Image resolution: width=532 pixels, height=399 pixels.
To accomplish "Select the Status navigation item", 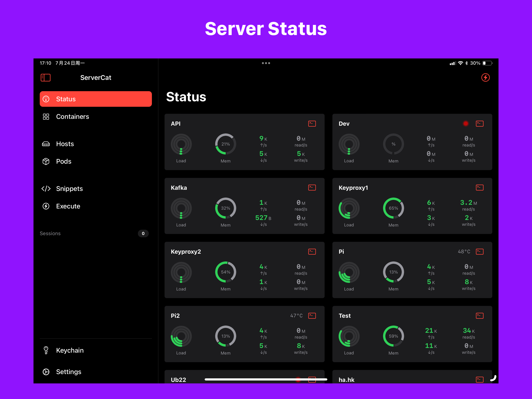I will tap(66, 99).
